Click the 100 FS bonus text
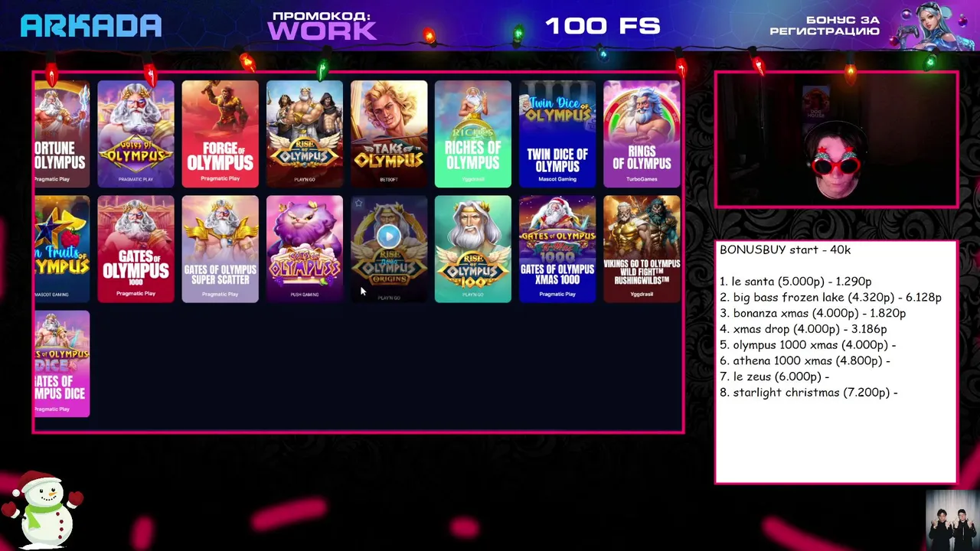 click(x=603, y=26)
